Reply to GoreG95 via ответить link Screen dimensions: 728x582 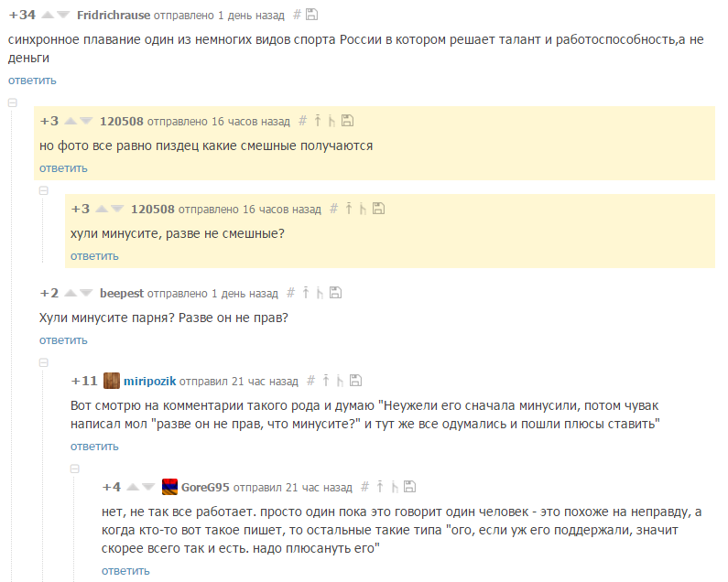(x=125, y=571)
